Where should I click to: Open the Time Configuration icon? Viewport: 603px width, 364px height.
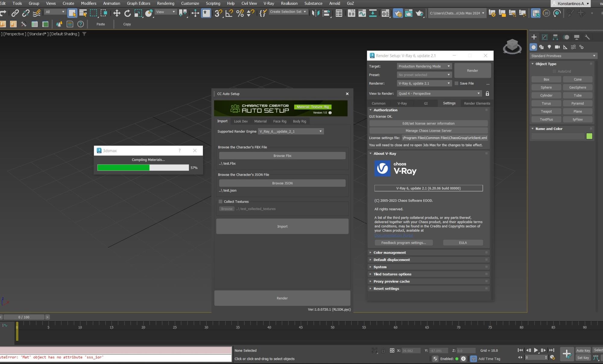click(552, 357)
